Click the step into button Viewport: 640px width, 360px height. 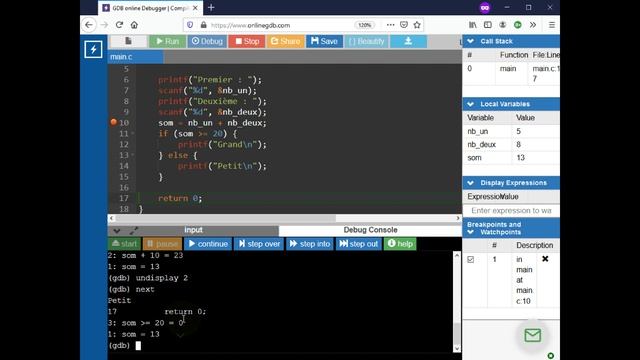click(309, 244)
